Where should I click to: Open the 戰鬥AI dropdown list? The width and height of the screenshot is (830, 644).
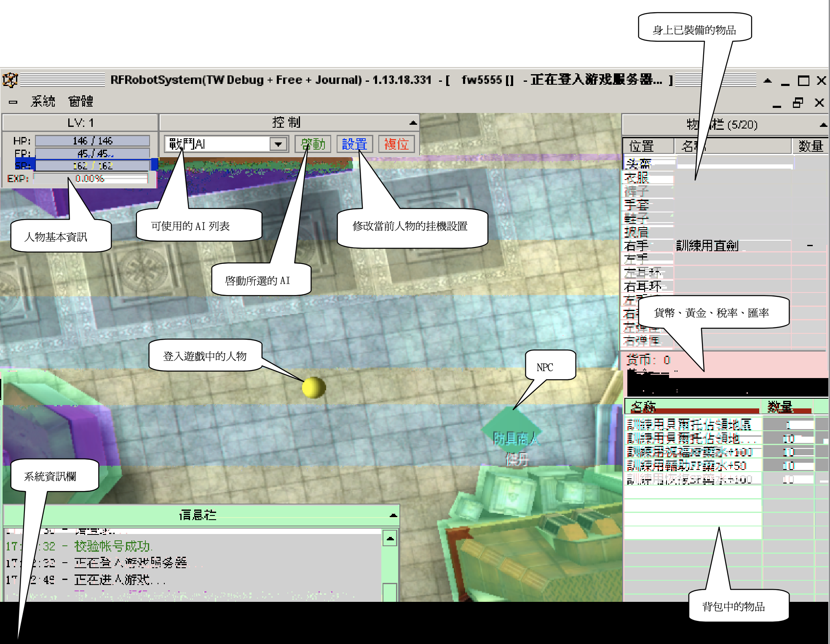278,144
